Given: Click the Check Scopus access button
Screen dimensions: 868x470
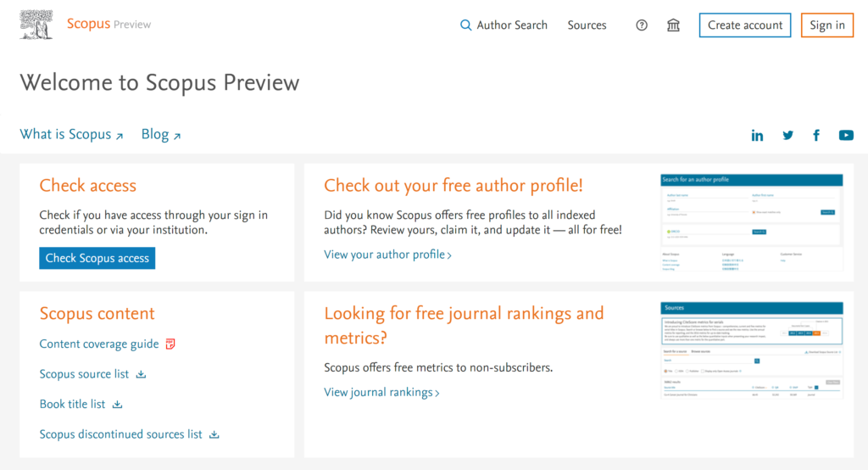Looking at the screenshot, I should coord(97,258).
